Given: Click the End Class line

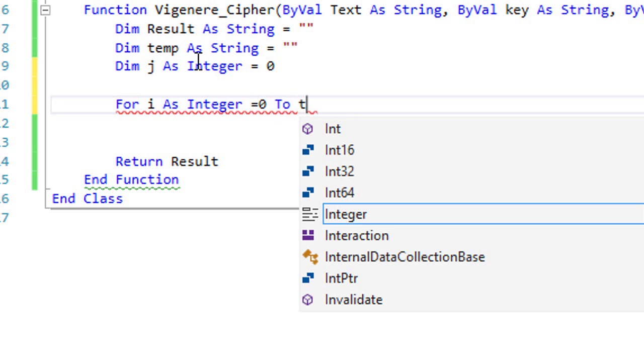Looking at the screenshot, I should (x=88, y=199).
